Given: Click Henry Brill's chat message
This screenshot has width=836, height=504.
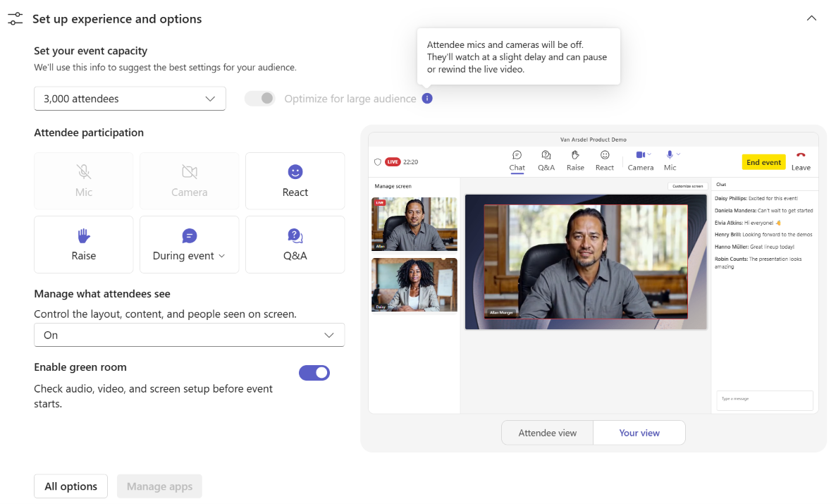Looking at the screenshot, I should pyautogui.click(x=763, y=235).
